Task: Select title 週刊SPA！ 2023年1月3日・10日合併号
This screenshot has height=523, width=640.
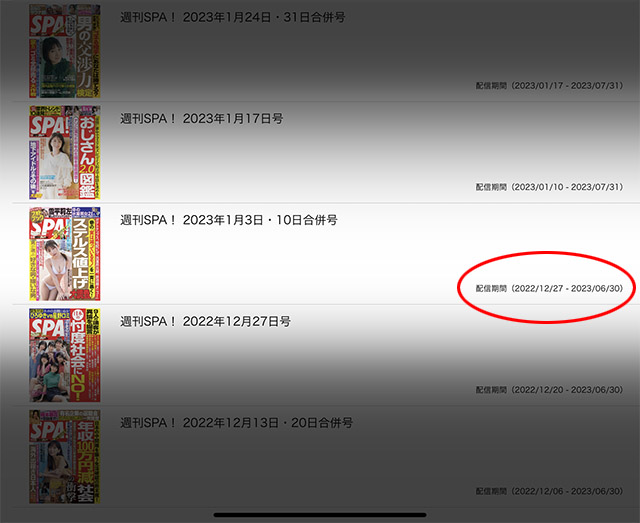Action: click(x=229, y=220)
